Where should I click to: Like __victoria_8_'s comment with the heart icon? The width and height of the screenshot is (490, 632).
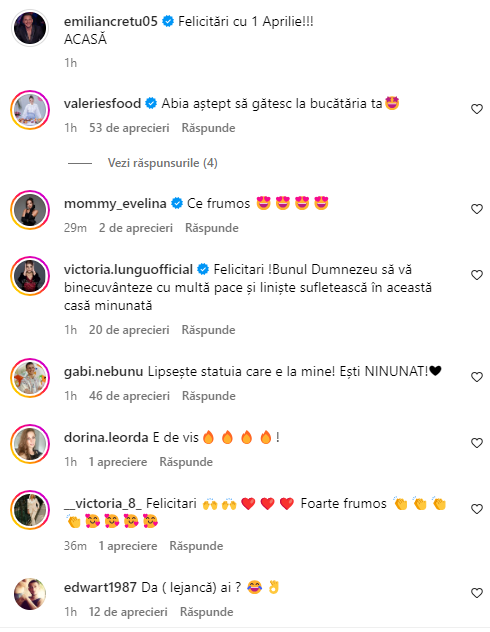477,509
